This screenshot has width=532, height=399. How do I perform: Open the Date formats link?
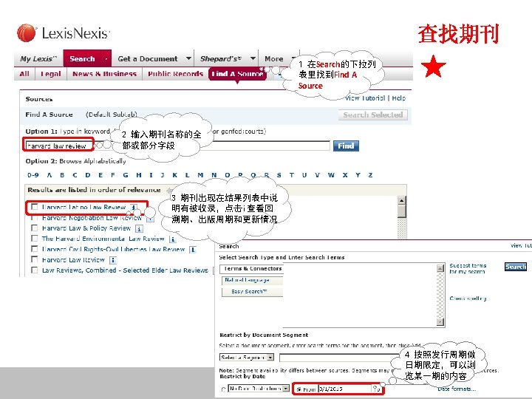pyautogui.click(x=457, y=389)
